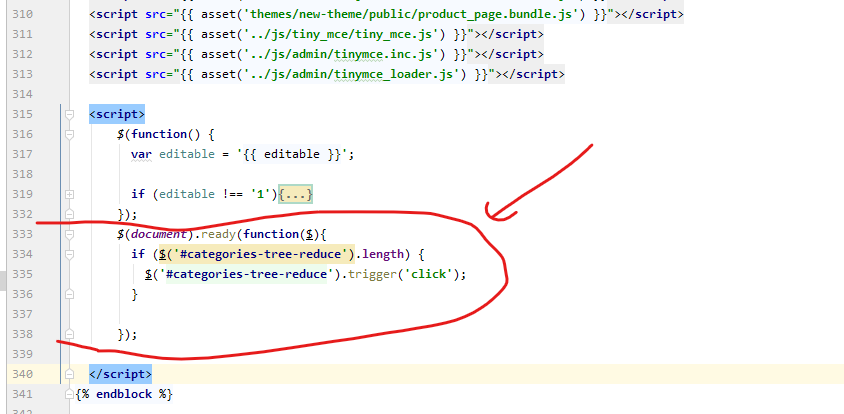Click the fold marker beside endblock on line 341

click(x=69, y=394)
